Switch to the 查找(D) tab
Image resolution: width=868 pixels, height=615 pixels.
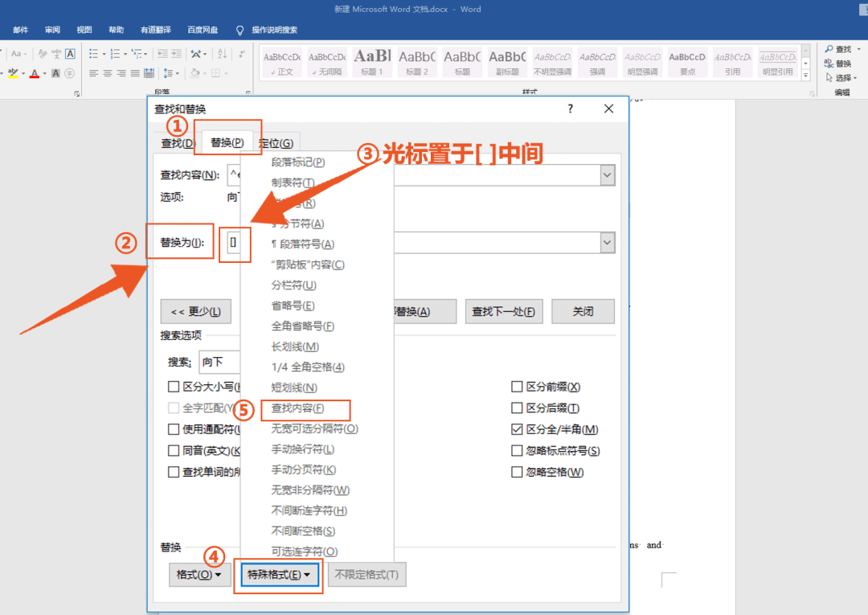point(178,143)
